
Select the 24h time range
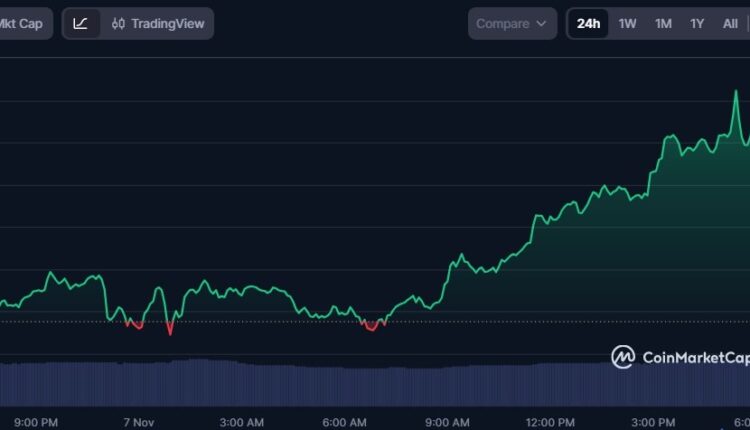(588, 23)
